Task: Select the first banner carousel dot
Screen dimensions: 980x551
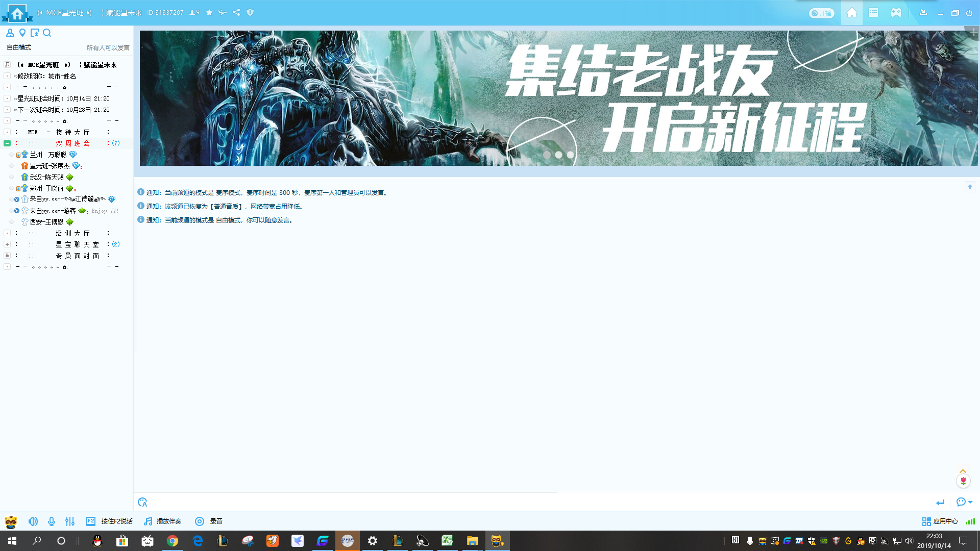Action: (x=547, y=155)
